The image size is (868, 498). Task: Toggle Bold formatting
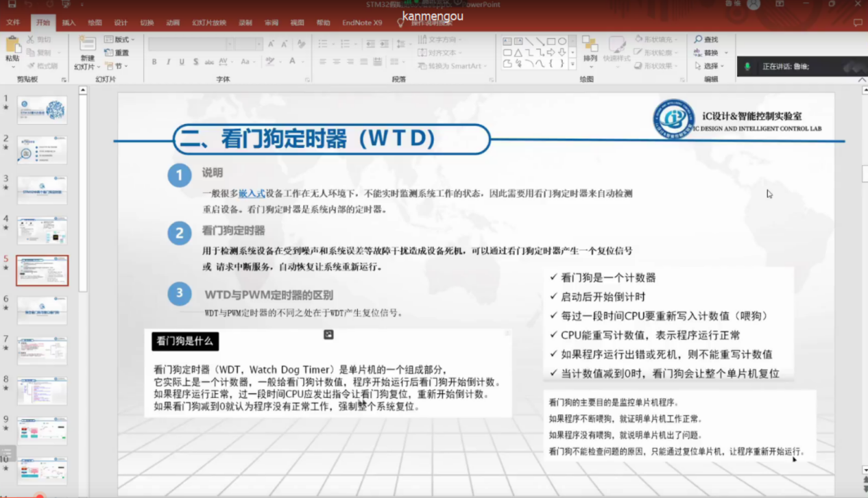[x=154, y=62]
